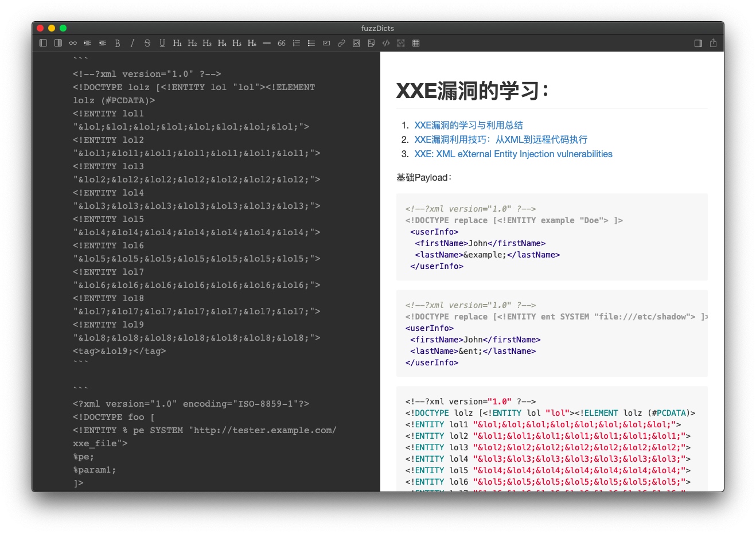Click the <!DOCTYPE foo [ line in the editor
The image size is (756, 534).
(x=114, y=417)
